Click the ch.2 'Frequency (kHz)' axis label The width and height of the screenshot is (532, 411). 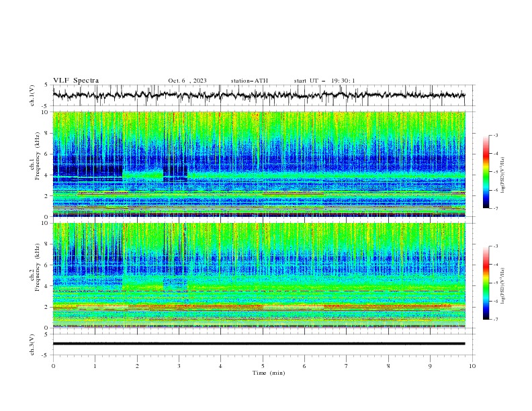click(x=37, y=267)
